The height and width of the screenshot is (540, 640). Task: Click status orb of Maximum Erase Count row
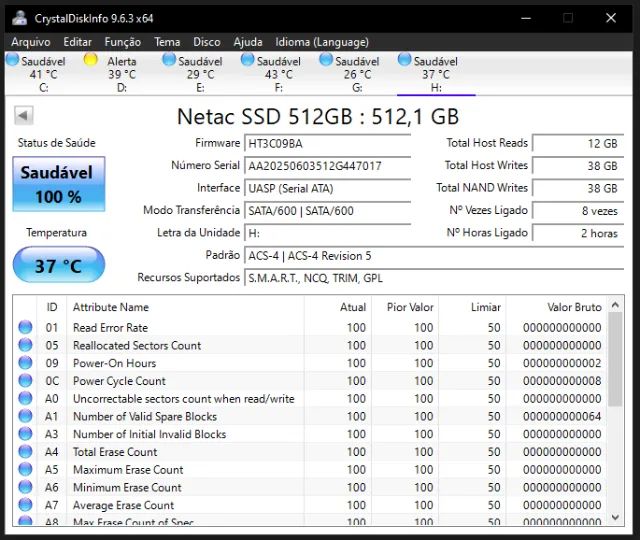tap(25, 469)
